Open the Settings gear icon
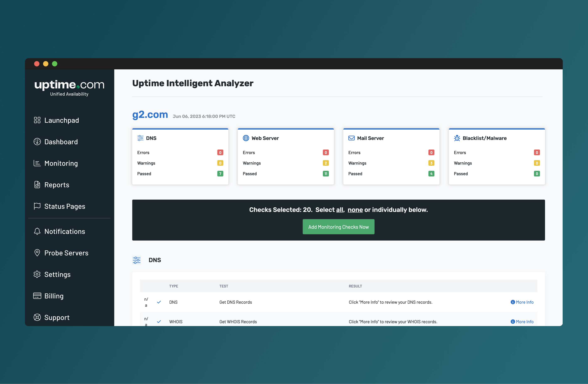 click(x=37, y=274)
